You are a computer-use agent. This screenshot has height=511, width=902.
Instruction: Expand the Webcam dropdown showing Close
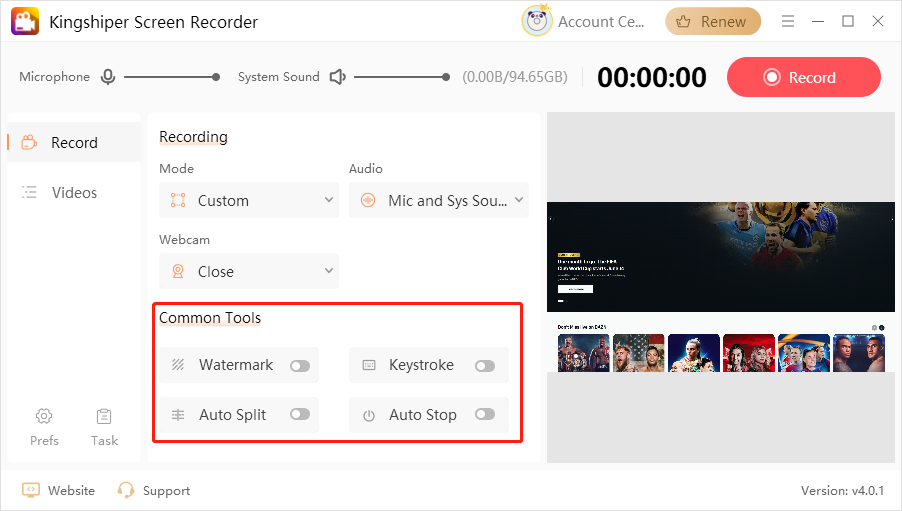(x=249, y=271)
